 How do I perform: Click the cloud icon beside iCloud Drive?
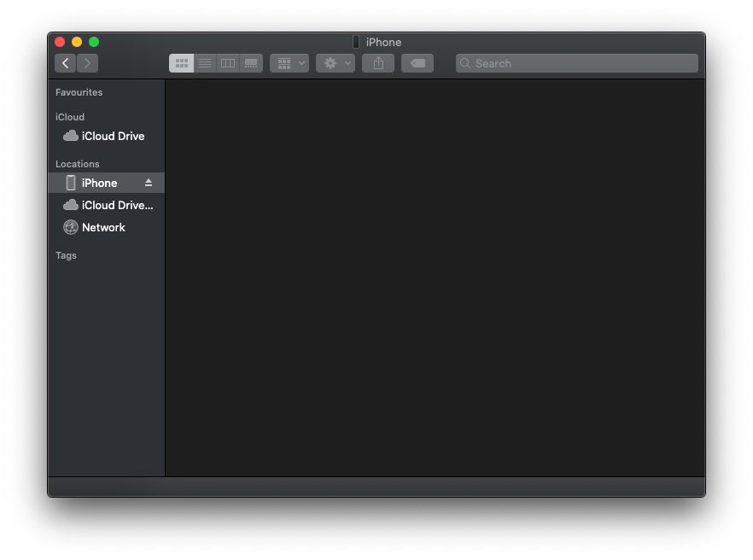pyautogui.click(x=71, y=136)
